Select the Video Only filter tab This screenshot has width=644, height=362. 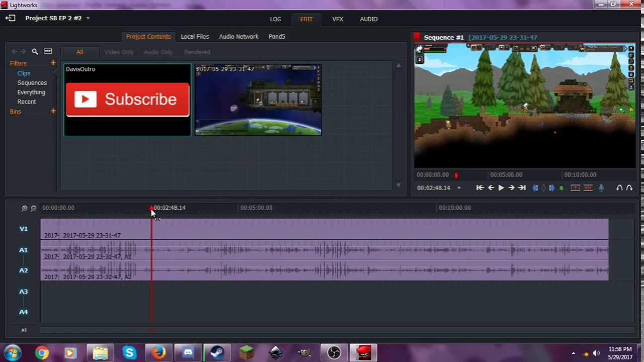click(x=119, y=52)
